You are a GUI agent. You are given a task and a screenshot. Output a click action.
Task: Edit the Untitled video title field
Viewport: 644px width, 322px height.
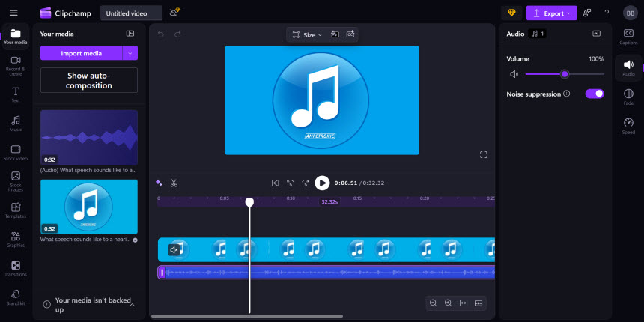point(131,13)
